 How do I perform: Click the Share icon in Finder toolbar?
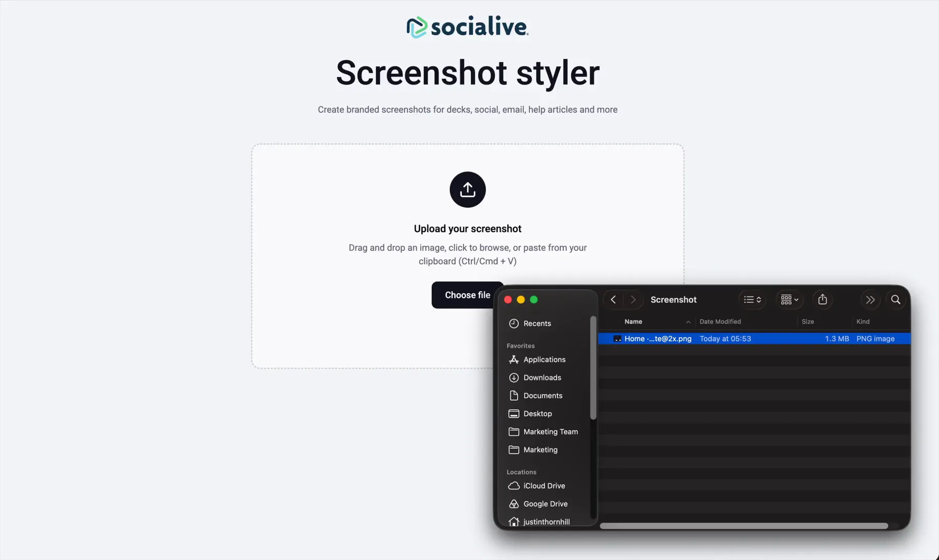click(x=822, y=300)
